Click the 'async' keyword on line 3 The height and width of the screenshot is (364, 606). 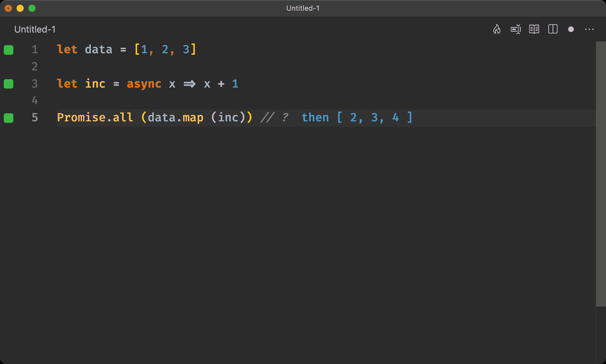click(x=144, y=84)
